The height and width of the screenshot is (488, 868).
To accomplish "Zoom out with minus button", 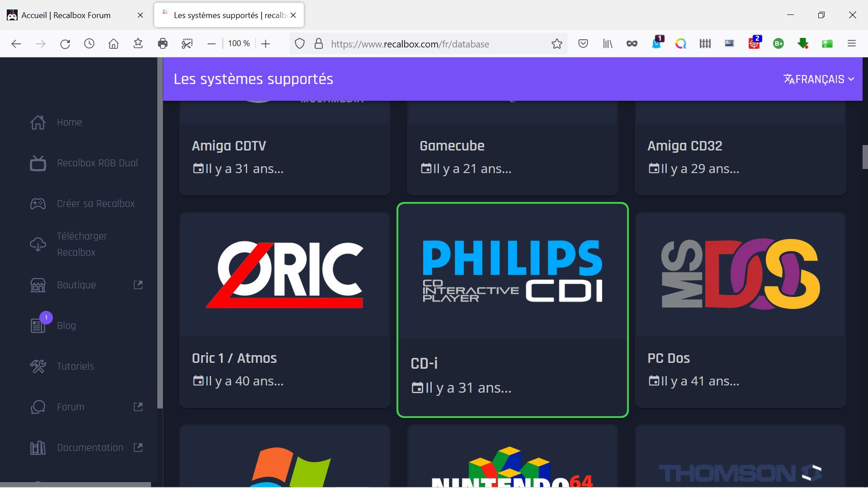I will (211, 44).
